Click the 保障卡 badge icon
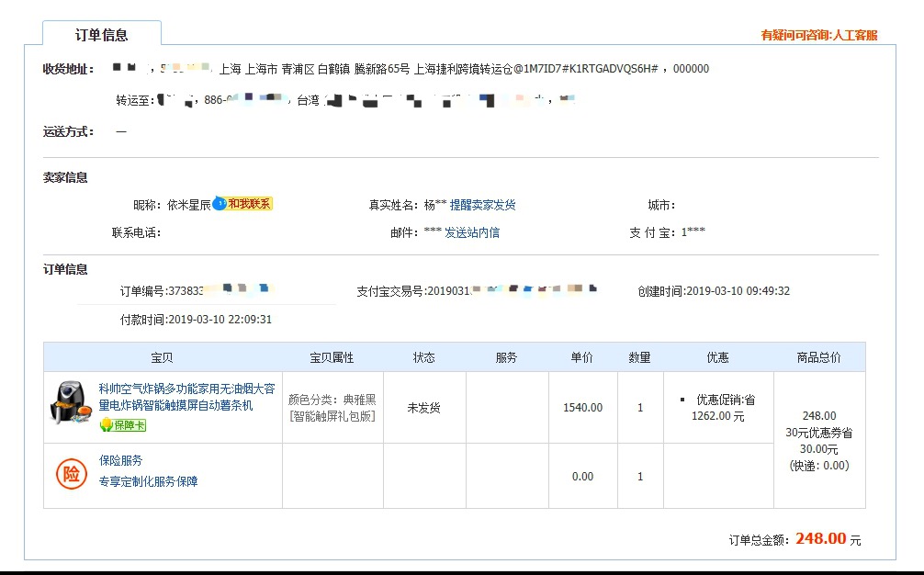The height and width of the screenshot is (575, 924). coord(122,424)
